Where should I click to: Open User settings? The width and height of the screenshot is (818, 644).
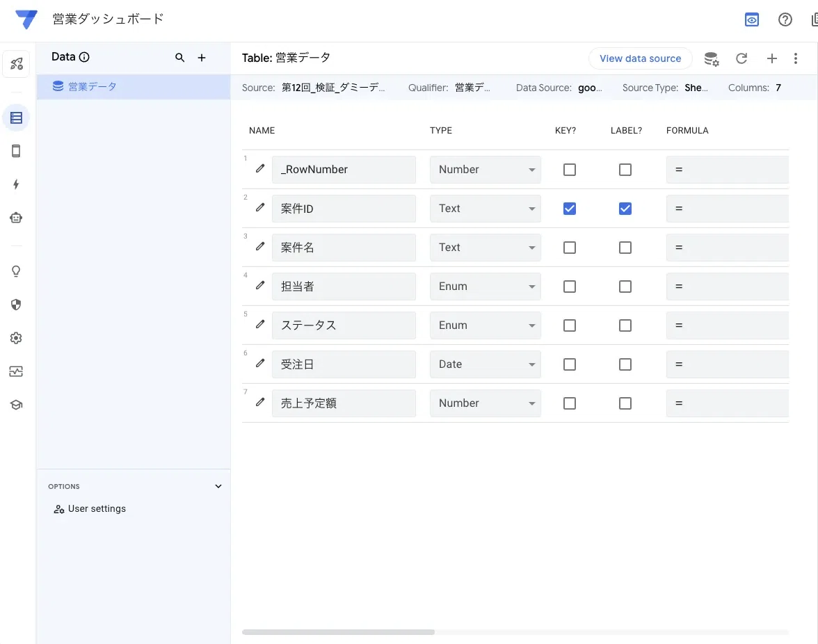point(90,509)
